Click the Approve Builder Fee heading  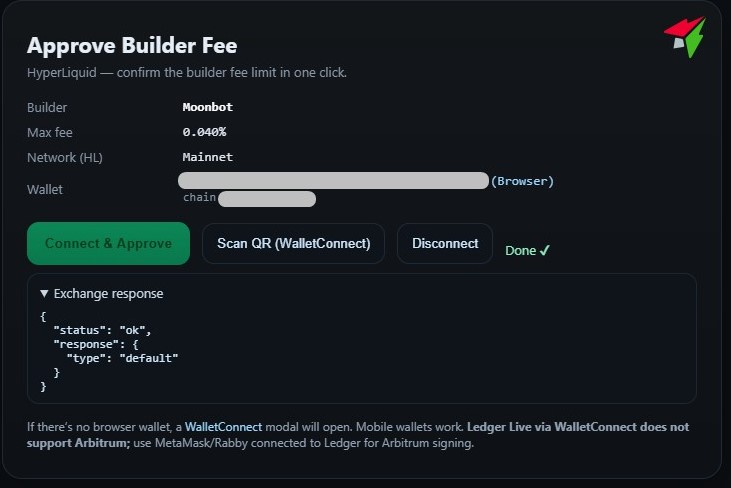click(x=131, y=46)
